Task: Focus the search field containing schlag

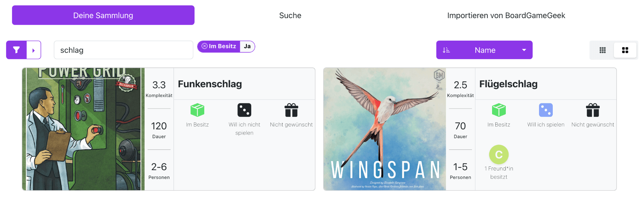Action: (123, 50)
